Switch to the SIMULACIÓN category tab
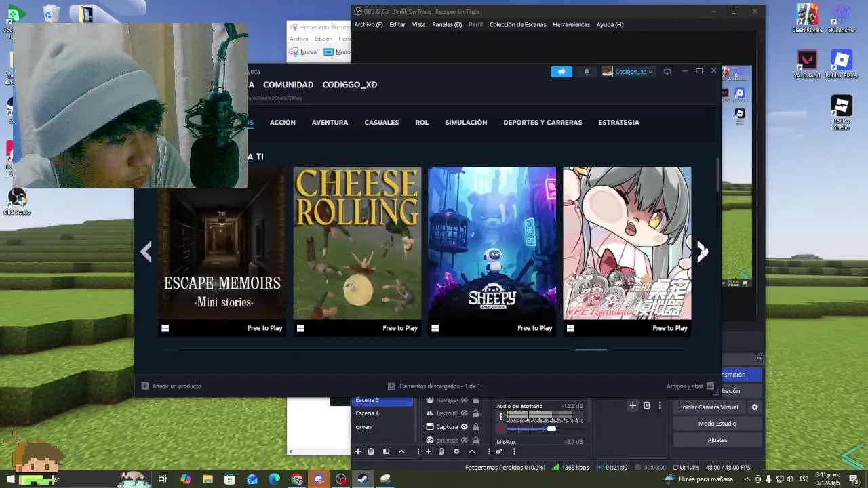Image resolution: width=868 pixels, height=488 pixels. tap(466, 123)
